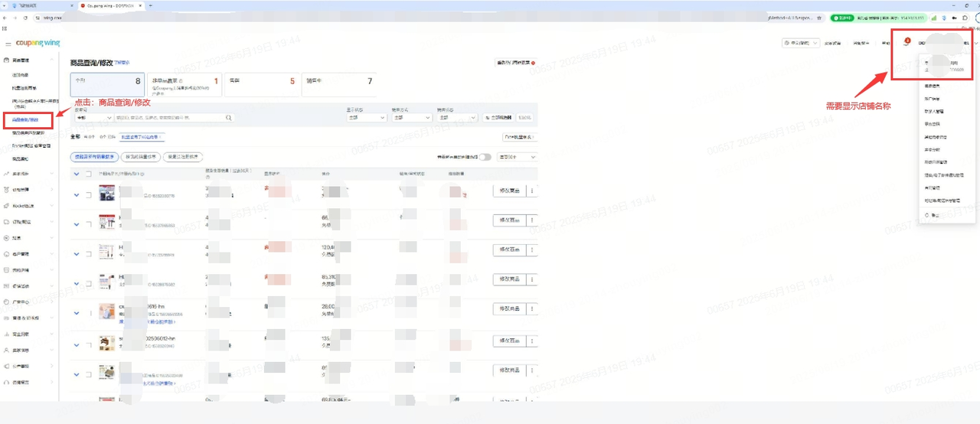Open the kebab menu in the 120,4 price row
980x424 pixels.
[x=532, y=250]
